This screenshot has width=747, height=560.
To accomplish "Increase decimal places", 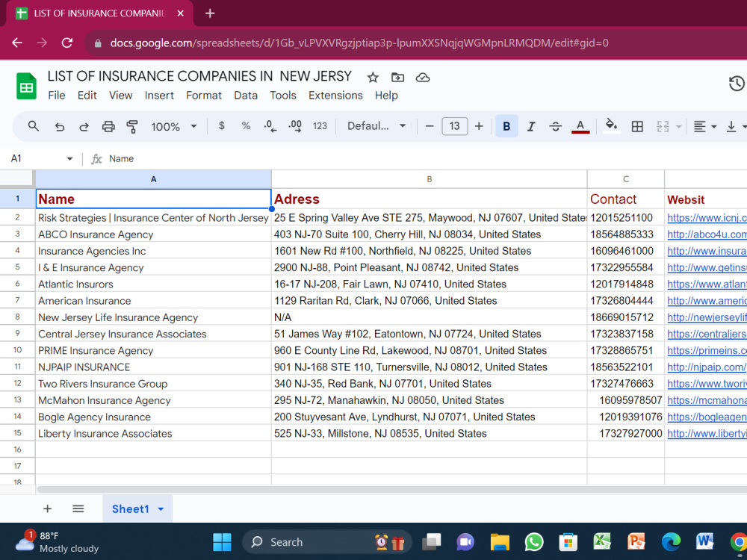I will pyautogui.click(x=295, y=126).
